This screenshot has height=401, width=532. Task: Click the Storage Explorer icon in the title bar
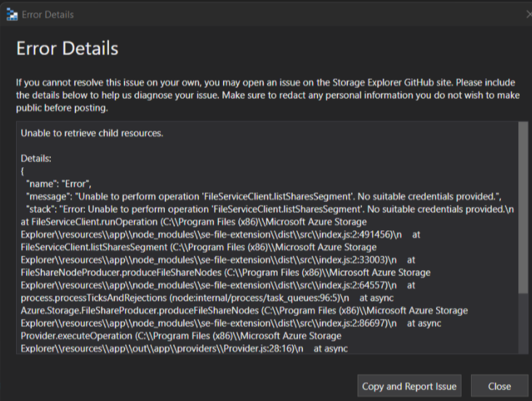12,15
